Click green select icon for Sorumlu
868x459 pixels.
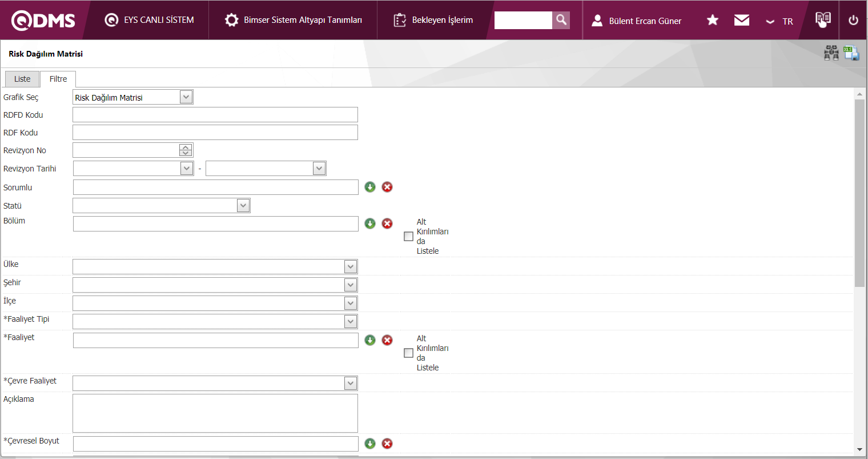(370, 187)
